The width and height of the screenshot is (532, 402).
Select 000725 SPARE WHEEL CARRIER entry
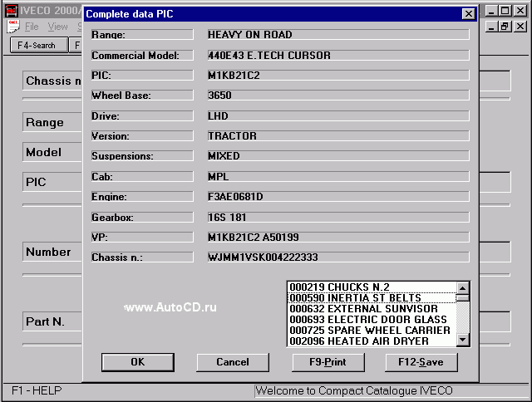372,331
